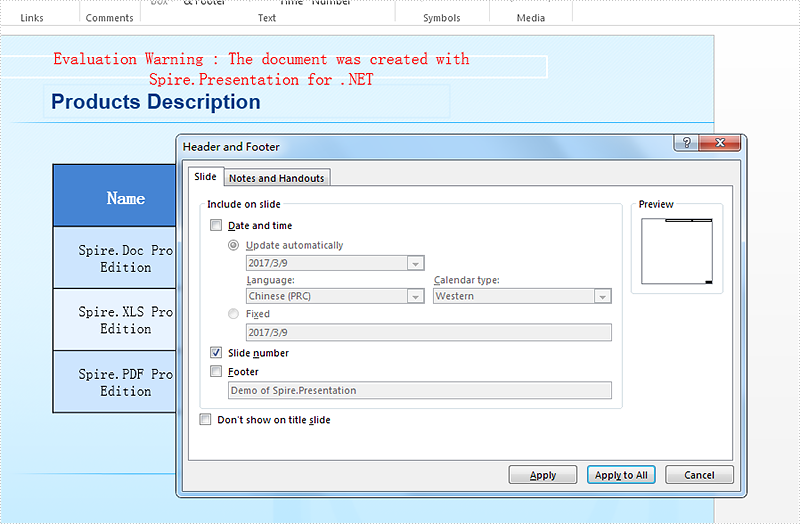The height and width of the screenshot is (524, 800).
Task: Tick Don't show on title slide
Action: coord(205,419)
